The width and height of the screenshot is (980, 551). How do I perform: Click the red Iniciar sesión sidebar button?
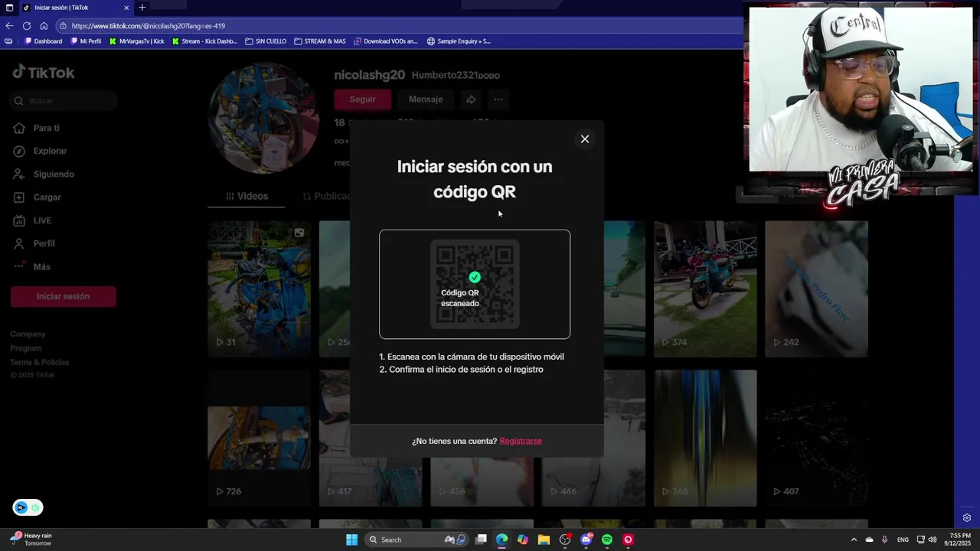64,296
